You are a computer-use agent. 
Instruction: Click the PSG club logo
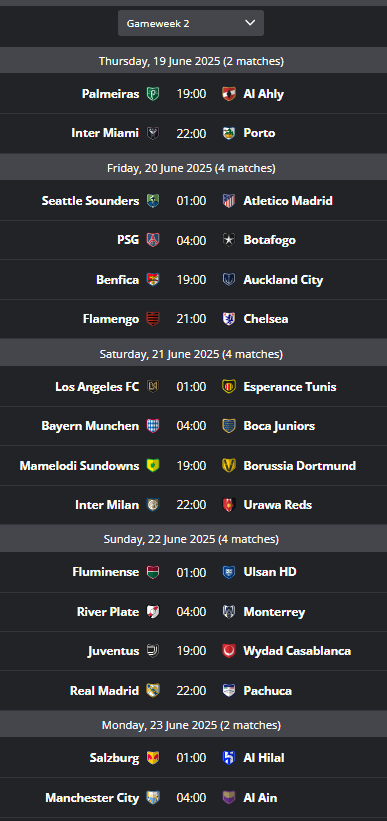coord(153,240)
